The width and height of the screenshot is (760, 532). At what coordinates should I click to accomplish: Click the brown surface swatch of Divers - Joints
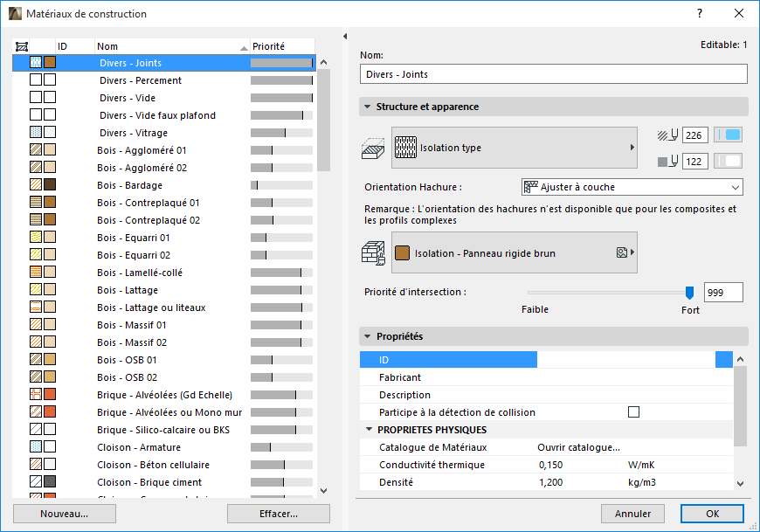point(50,63)
